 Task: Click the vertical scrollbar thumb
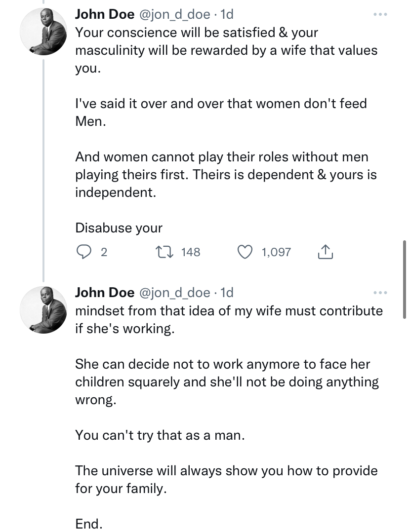click(x=405, y=280)
